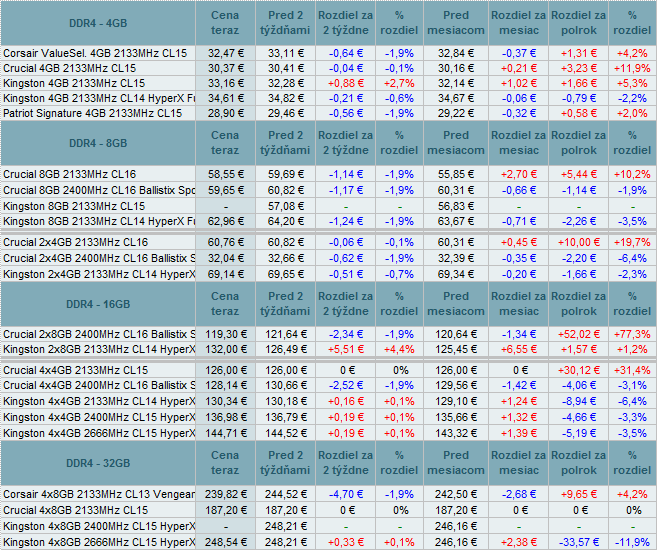657x550 pixels.
Task: Click the Patriot Signature 4GB 2133MHz CL15 name
Action: (93, 114)
